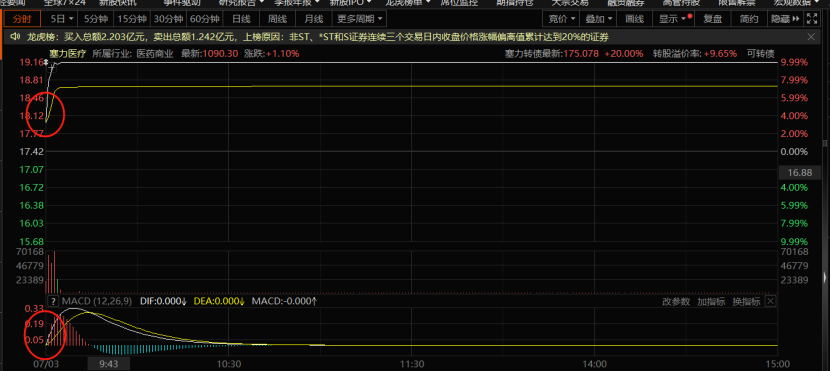Viewport: 831px width, 371px height.
Task: Switch to the 日线 chart tab
Action: click(x=241, y=20)
